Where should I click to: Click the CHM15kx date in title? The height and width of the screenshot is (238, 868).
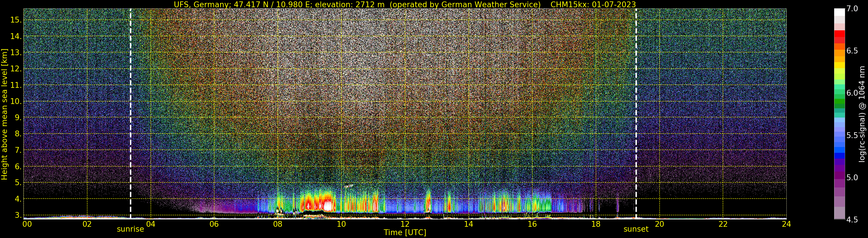[x=592, y=4]
